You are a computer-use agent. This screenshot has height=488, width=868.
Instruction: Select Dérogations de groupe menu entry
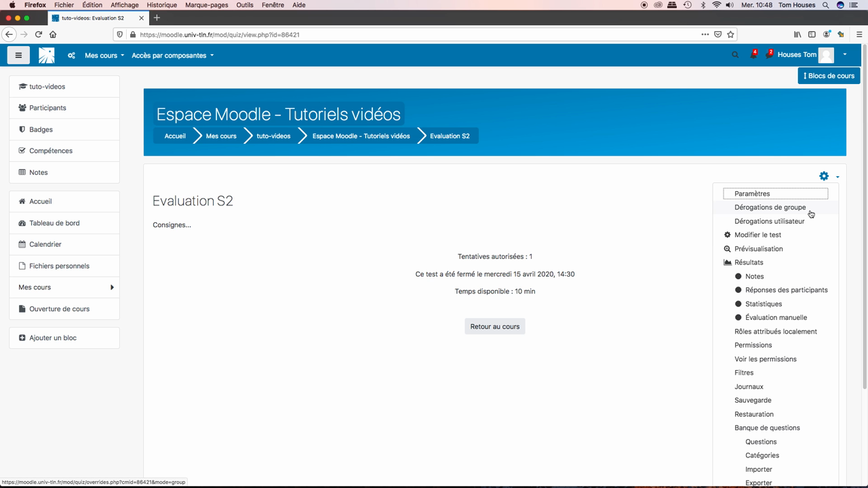770,207
